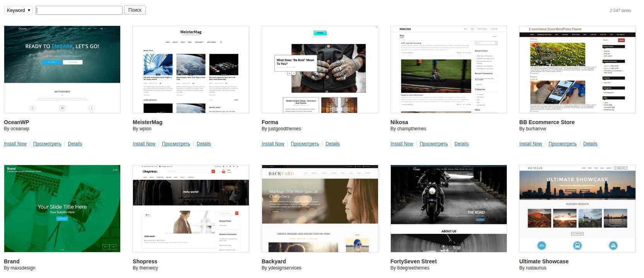Click the Nikosa theme title text
The height and width of the screenshot is (278, 644).
pyautogui.click(x=399, y=122)
